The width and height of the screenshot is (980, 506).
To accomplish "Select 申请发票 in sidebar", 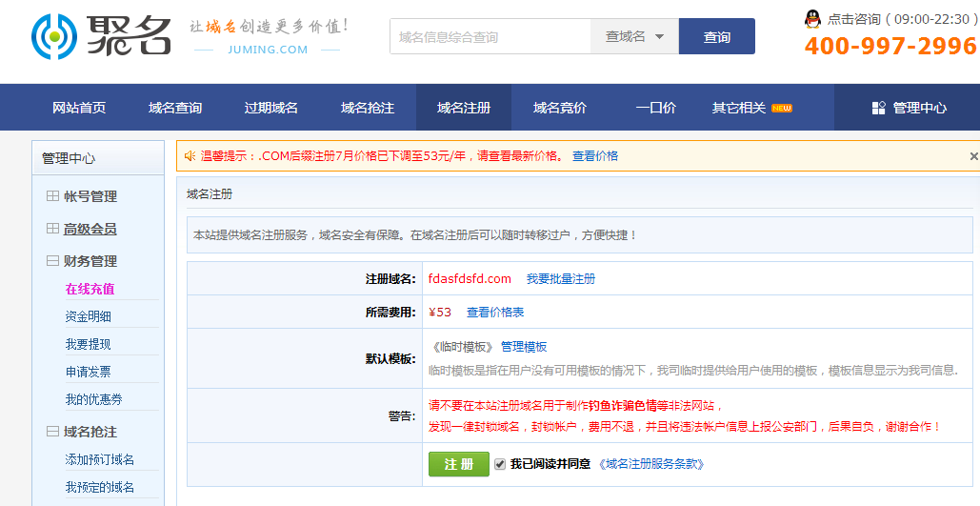I will 89,372.
